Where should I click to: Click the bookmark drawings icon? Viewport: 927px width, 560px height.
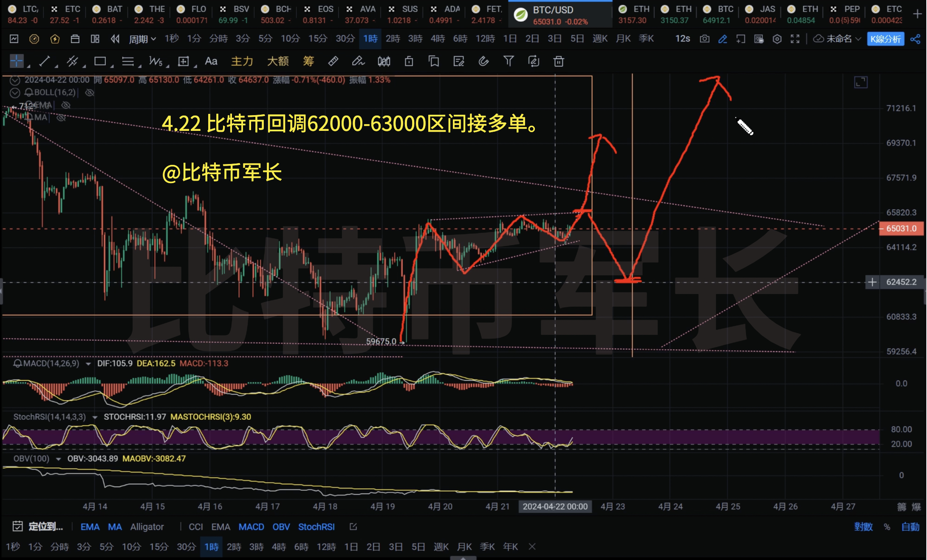pos(434,62)
